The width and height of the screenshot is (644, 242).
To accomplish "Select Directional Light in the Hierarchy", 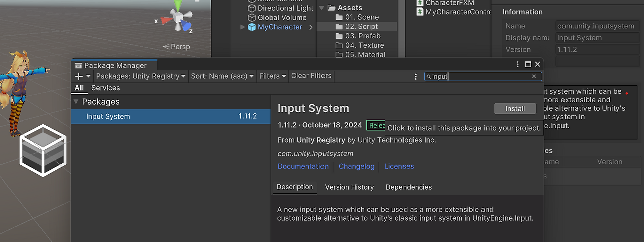I will coord(285,8).
